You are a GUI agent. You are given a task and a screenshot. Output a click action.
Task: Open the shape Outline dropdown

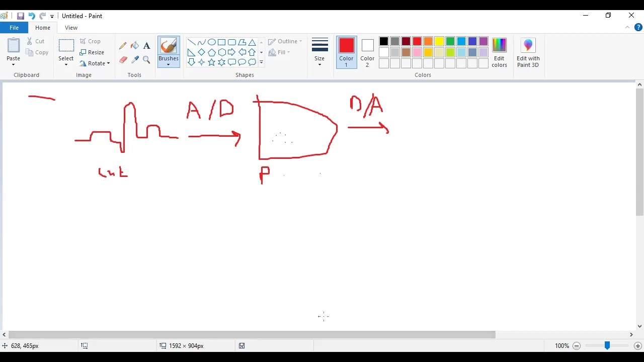point(285,41)
